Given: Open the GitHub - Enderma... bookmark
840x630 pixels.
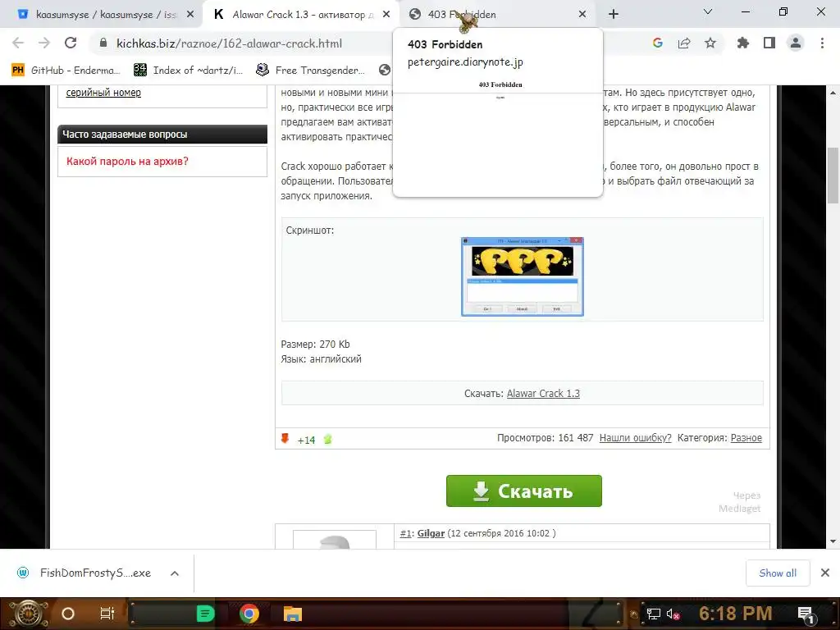Looking at the screenshot, I should point(66,70).
